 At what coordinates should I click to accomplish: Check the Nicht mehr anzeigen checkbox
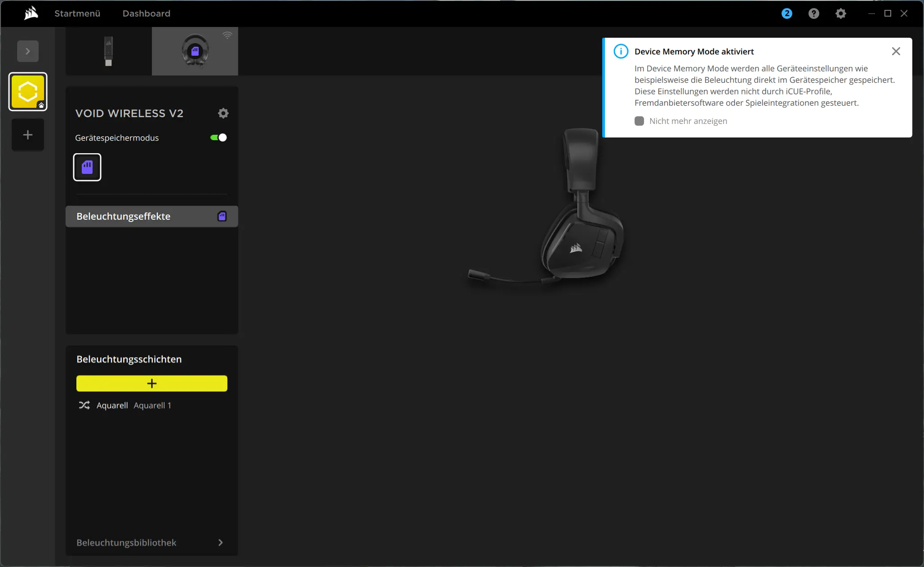639,121
